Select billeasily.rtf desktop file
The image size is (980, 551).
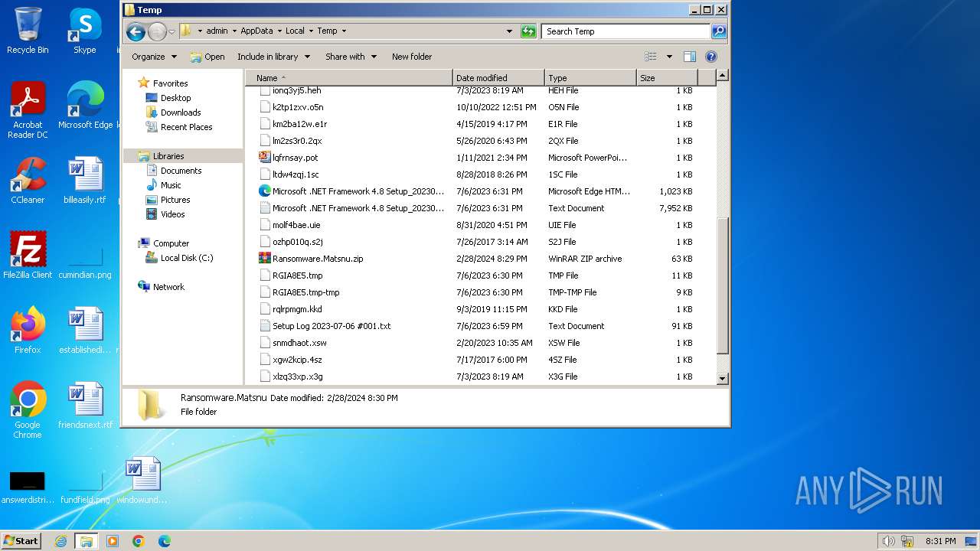(x=85, y=181)
